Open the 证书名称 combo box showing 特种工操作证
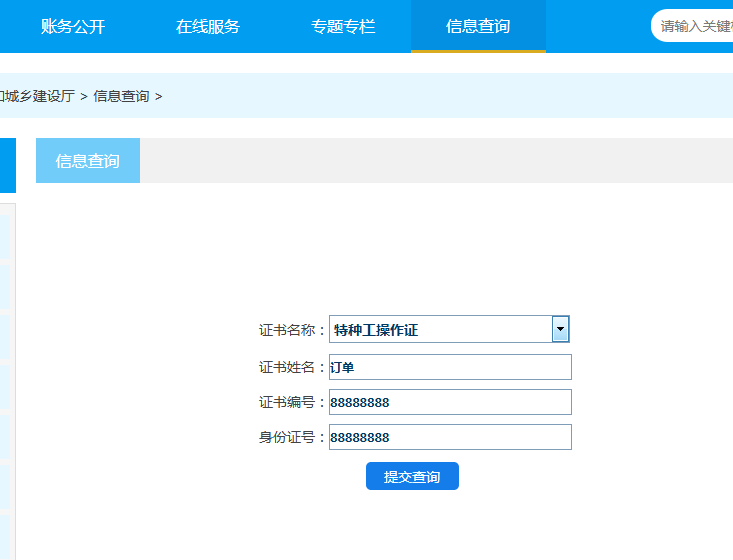The height and width of the screenshot is (560, 733). (x=440, y=330)
